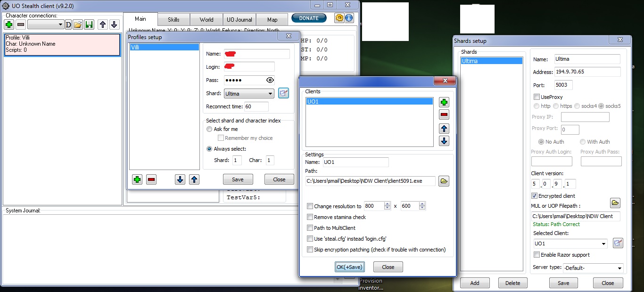Viewport: 644px width, 292px height.
Task: Toggle Skip encryption patching checkbox
Action: (x=310, y=250)
